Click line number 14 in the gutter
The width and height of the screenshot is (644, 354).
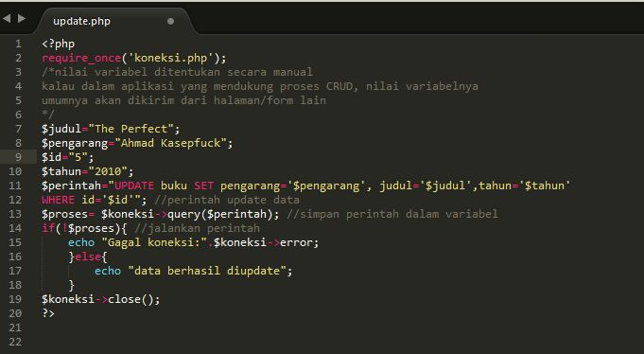point(15,228)
